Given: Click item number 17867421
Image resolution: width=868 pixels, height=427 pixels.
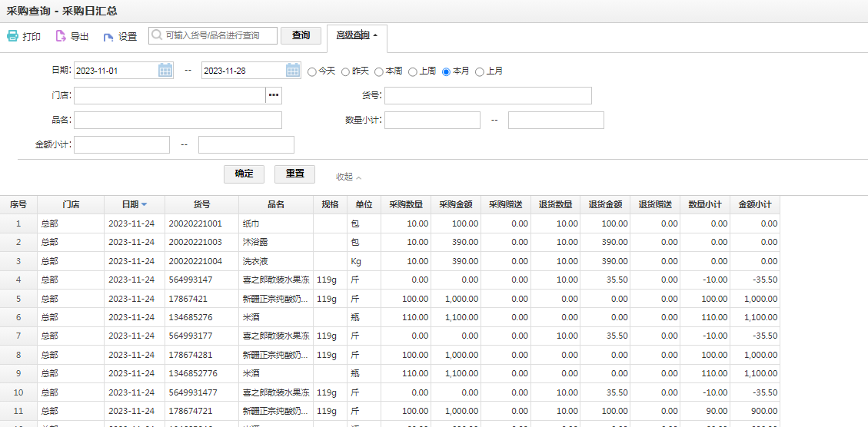Looking at the screenshot, I should click(188, 299).
